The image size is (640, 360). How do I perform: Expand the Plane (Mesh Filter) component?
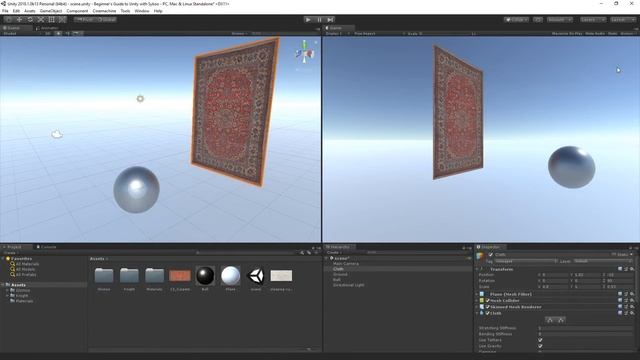click(477, 294)
